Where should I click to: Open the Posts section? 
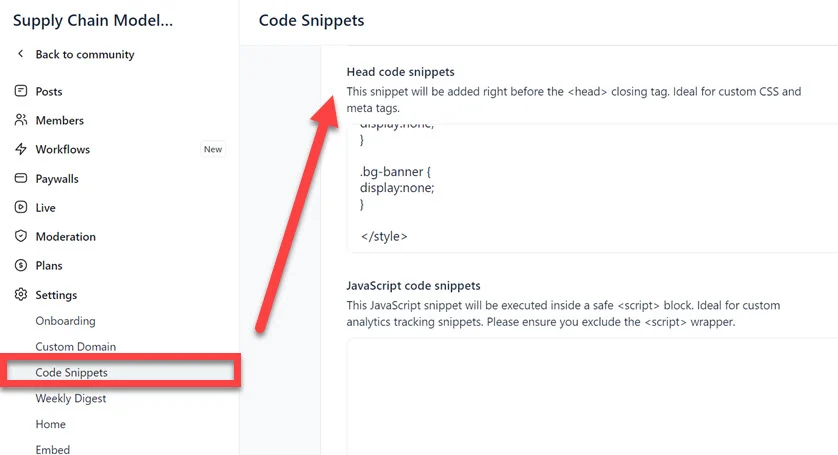click(x=49, y=91)
